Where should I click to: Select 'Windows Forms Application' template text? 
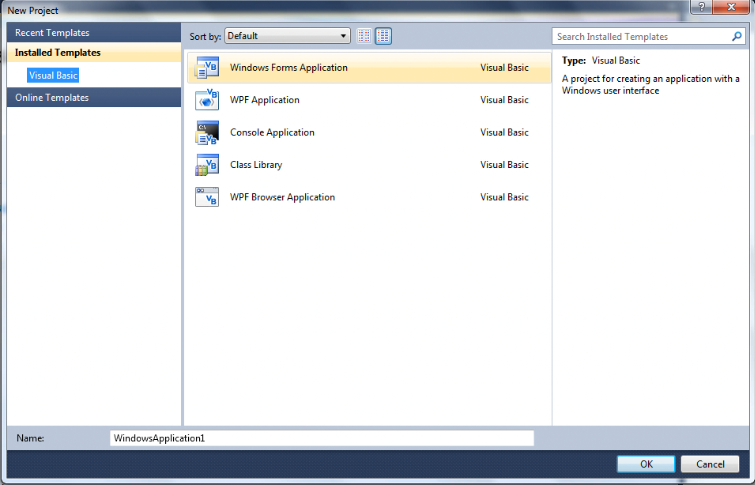288,68
